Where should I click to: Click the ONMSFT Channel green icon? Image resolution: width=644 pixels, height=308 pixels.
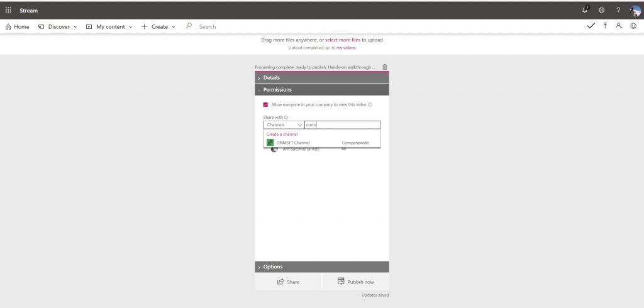(x=270, y=143)
